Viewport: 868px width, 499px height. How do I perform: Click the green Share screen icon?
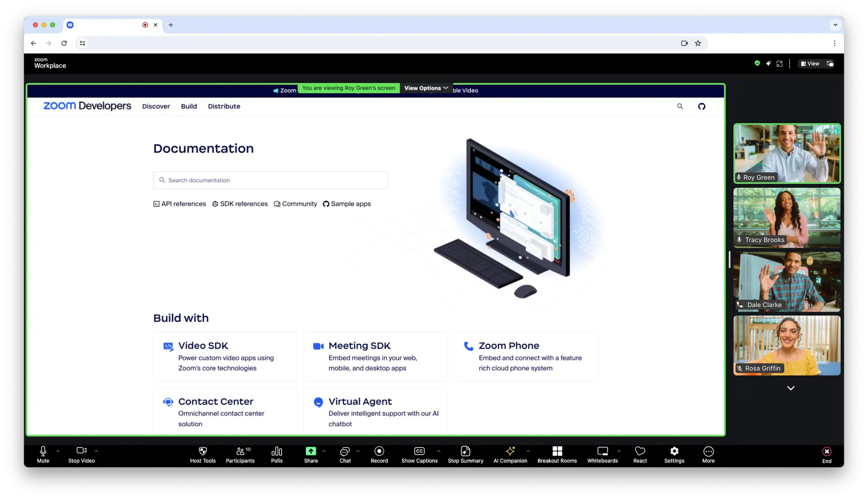coord(311,451)
